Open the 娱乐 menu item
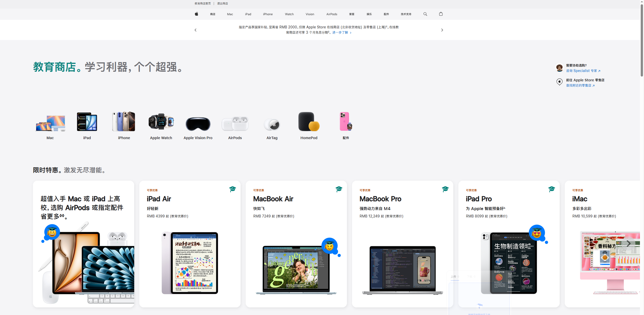644x315 pixels. 369,14
